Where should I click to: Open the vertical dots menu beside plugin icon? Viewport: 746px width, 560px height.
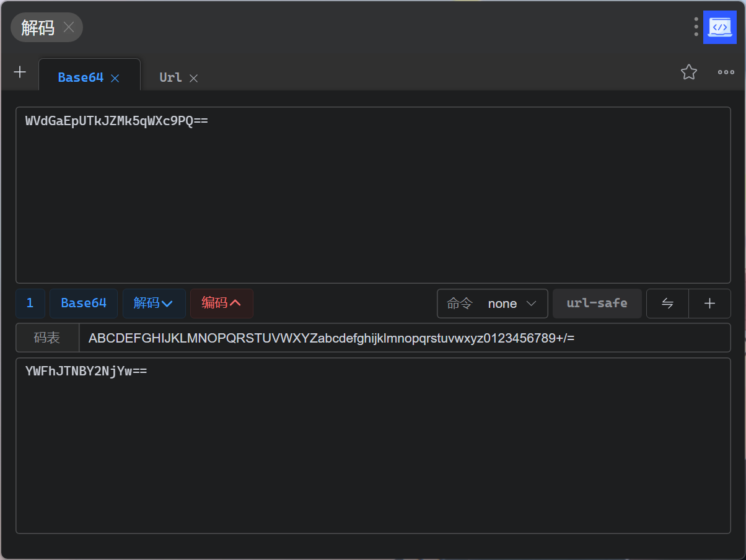(x=696, y=27)
